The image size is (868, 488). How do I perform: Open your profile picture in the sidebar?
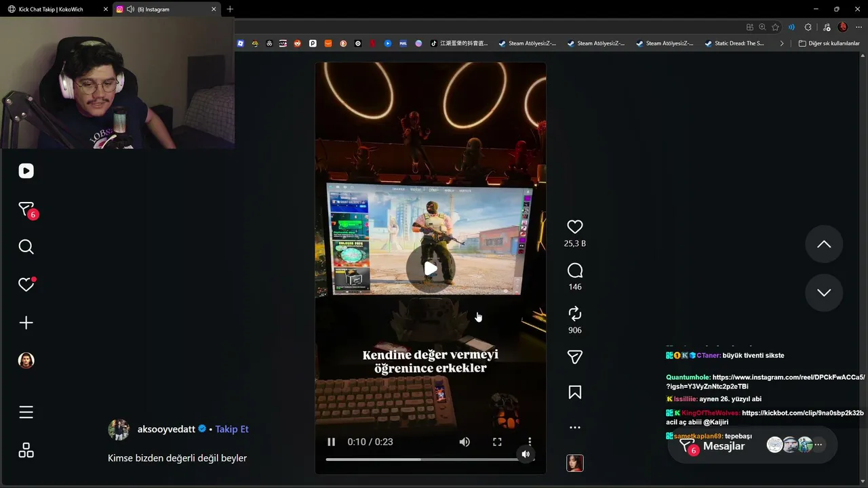point(26,361)
